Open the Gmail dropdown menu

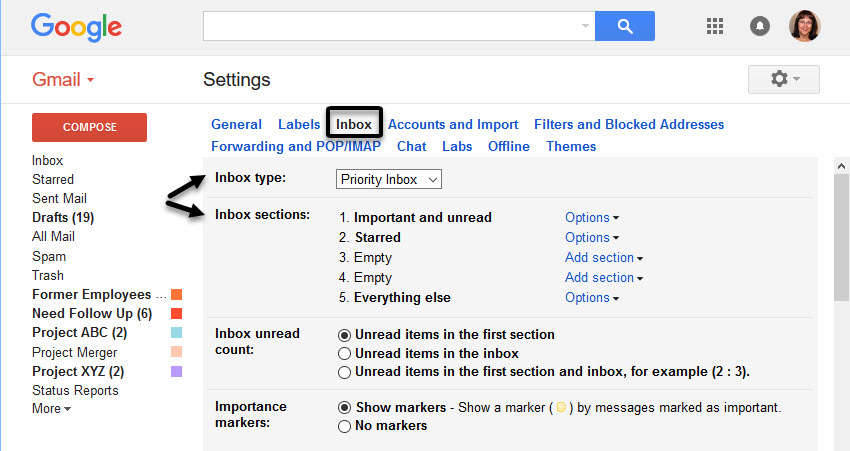(x=63, y=80)
